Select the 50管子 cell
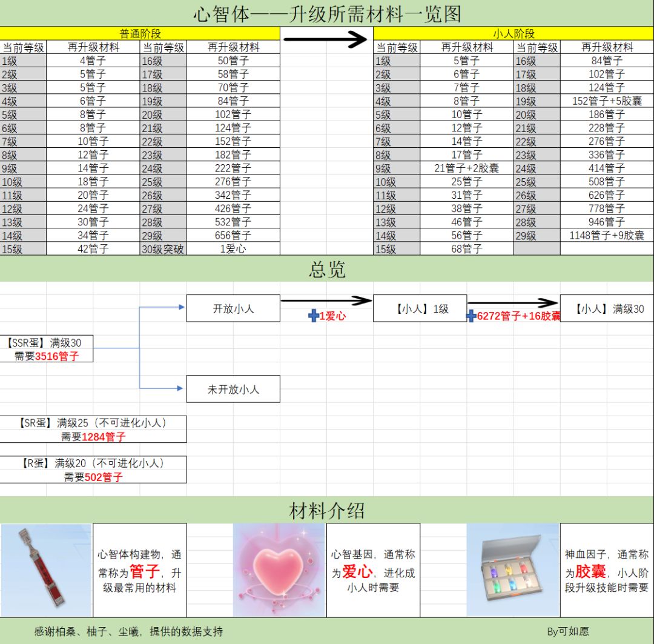This screenshot has height=644, width=654. click(233, 61)
